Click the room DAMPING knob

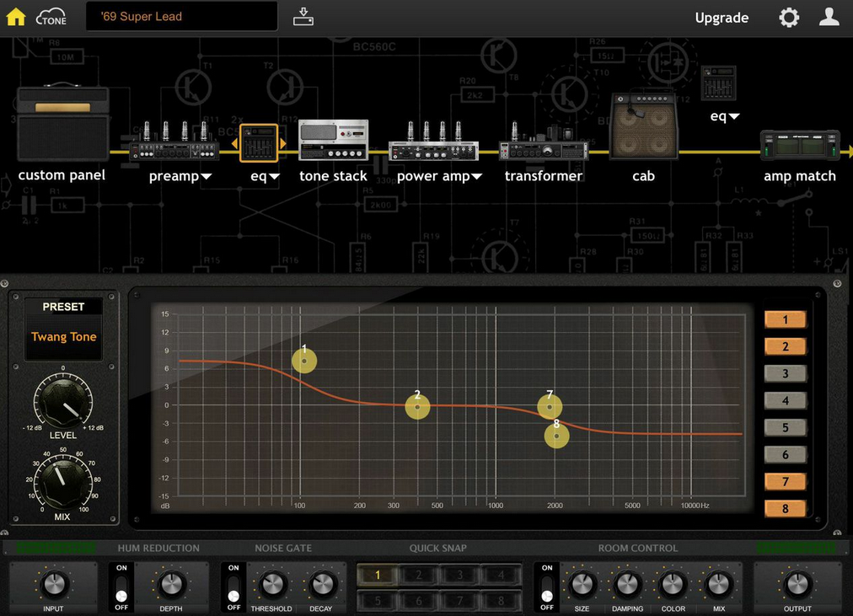tap(627, 584)
